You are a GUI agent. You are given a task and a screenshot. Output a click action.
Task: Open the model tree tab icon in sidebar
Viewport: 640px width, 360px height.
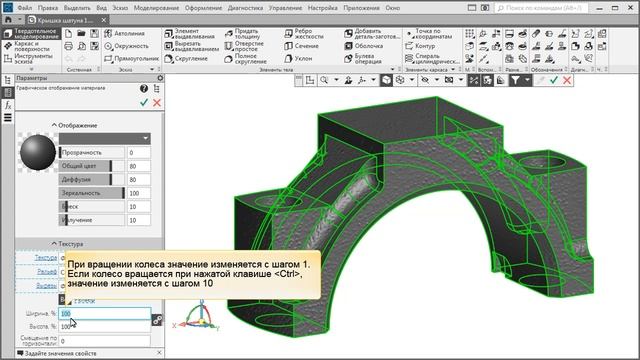click(x=7, y=80)
